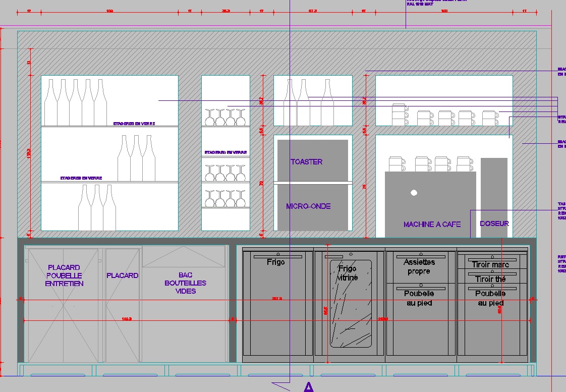The height and width of the screenshot is (392, 566).
Task: Select the section marker A triangle
Action: pos(309,387)
